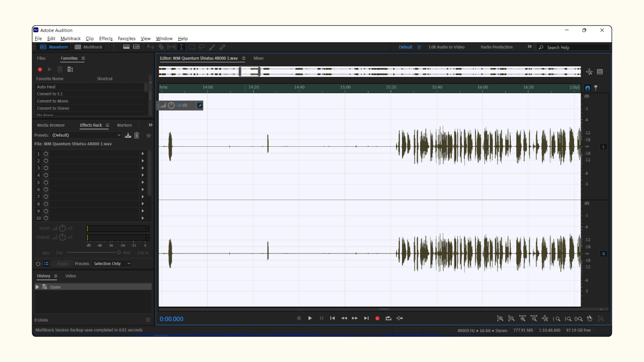Screen dimensions: 644x362
Task: Fast forward the playhead
Action: [x=355, y=318]
